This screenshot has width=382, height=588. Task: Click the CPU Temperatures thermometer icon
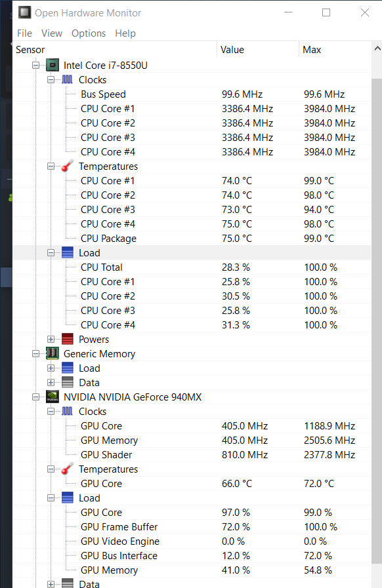click(x=67, y=166)
